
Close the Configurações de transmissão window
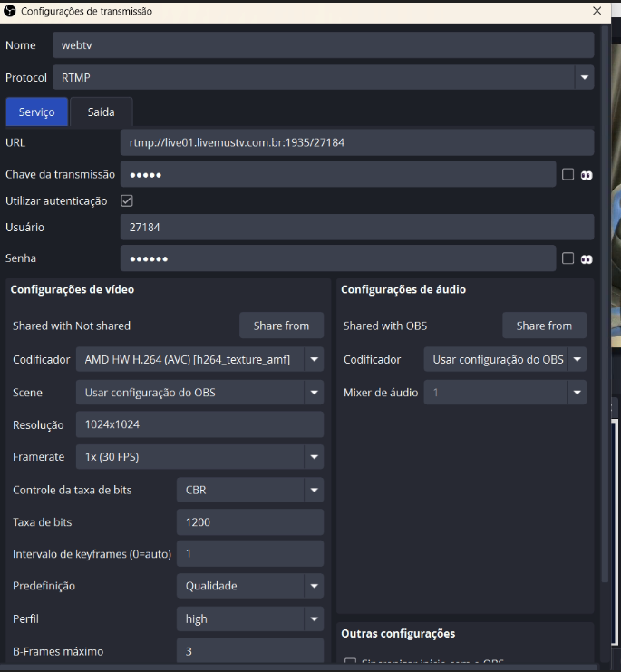[596, 11]
